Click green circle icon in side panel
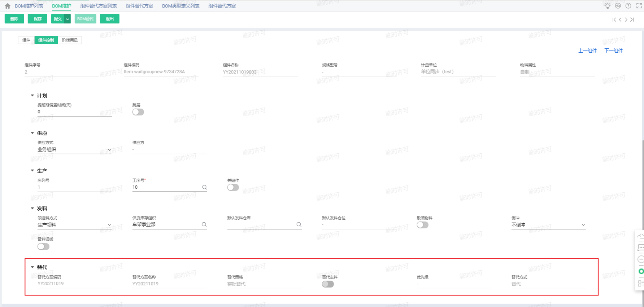 coord(641,271)
